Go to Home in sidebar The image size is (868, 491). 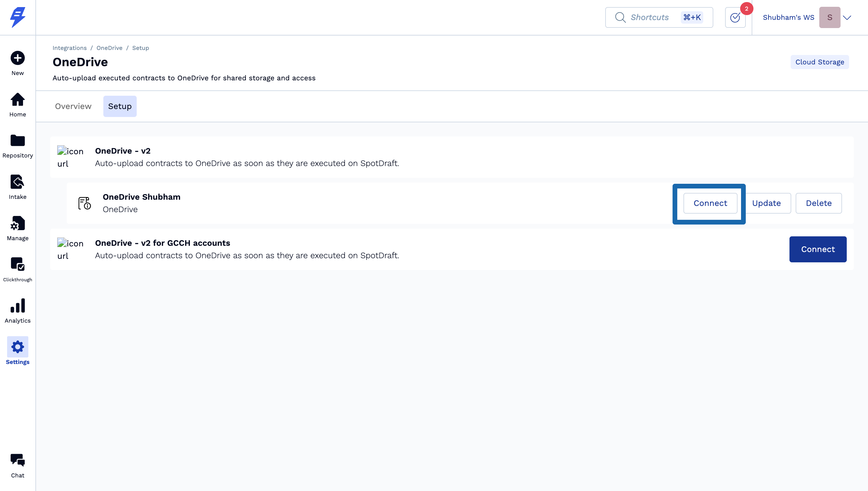coord(17,100)
